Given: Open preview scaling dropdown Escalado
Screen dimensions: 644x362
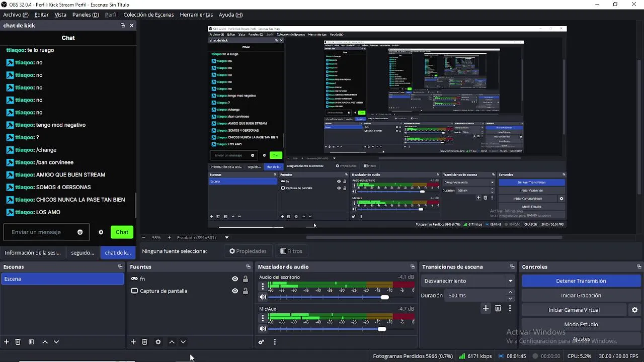Looking at the screenshot, I should [x=203, y=237].
